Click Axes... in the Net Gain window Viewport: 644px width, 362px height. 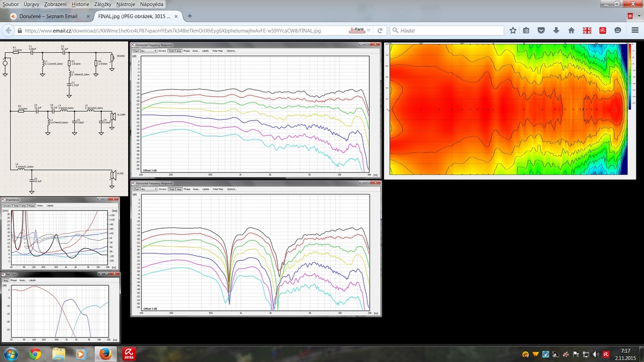23,280
